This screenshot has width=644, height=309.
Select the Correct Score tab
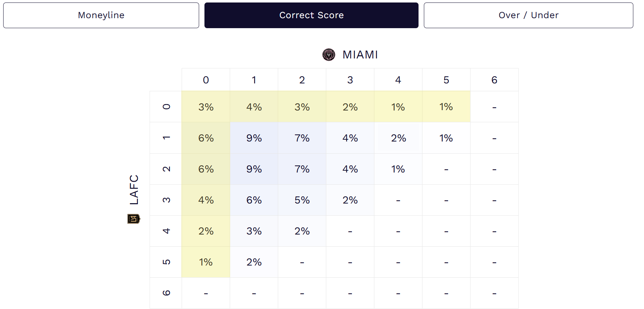pyautogui.click(x=311, y=15)
